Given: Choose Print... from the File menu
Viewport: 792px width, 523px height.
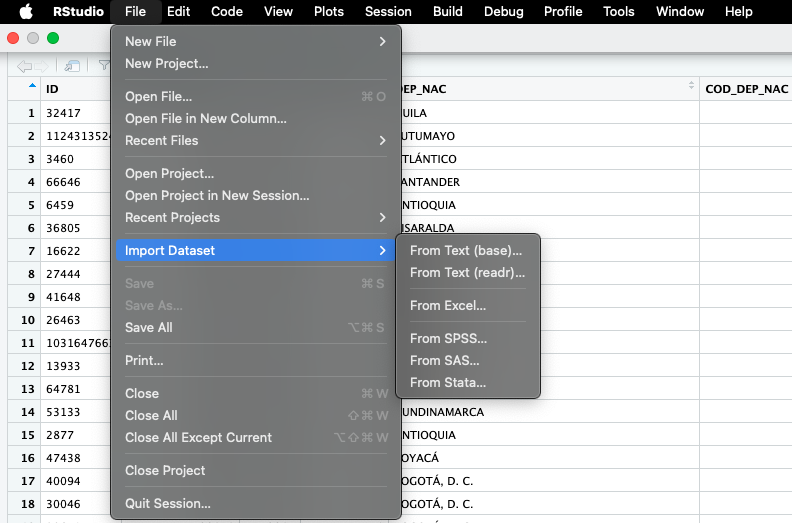Looking at the screenshot, I should pyautogui.click(x=255, y=360).
